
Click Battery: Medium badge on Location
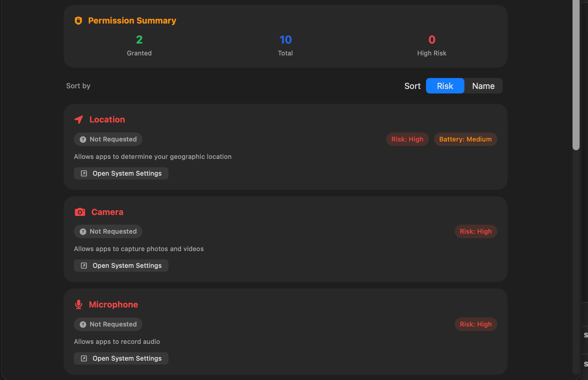click(x=465, y=139)
